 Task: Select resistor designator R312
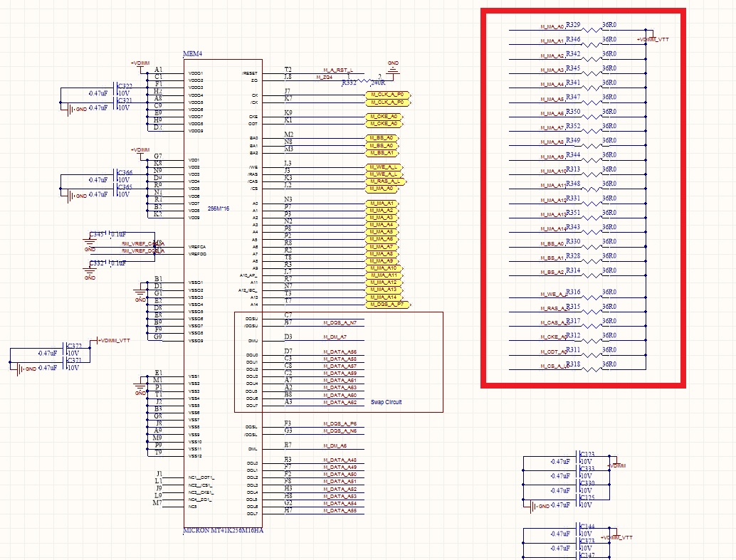(x=573, y=336)
